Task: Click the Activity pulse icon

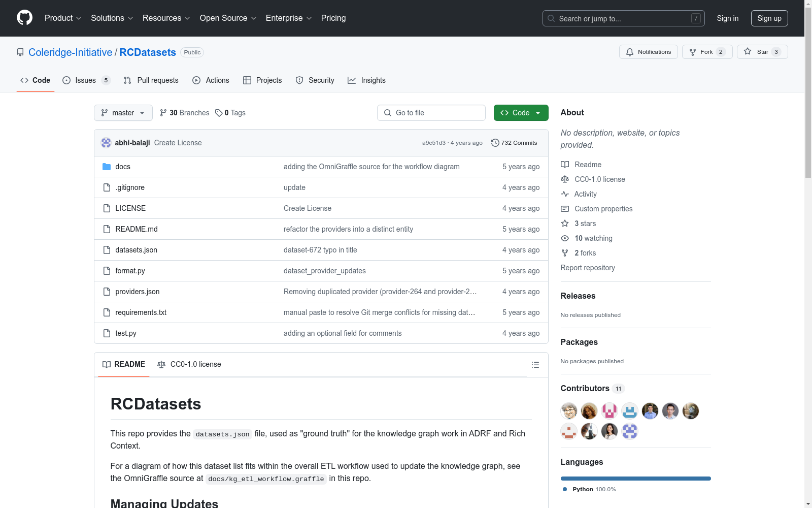Action: click(565, 194)
